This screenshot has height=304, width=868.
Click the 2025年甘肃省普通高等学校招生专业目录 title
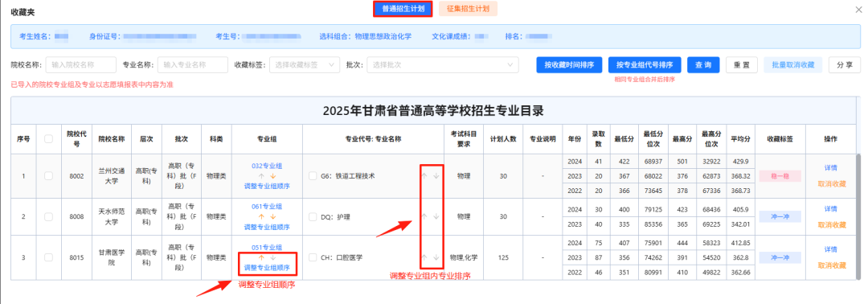(433, 111)
